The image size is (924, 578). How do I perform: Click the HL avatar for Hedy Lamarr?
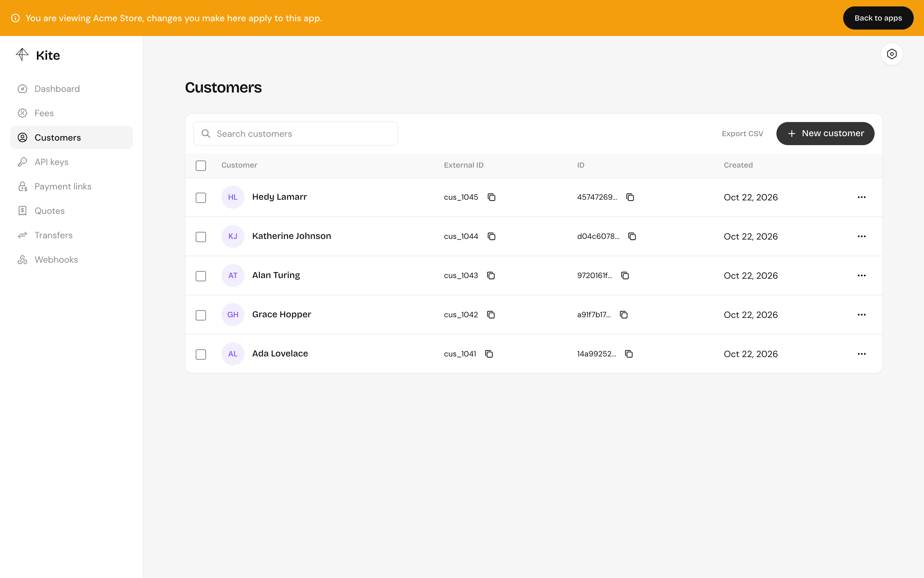[233, 197]
